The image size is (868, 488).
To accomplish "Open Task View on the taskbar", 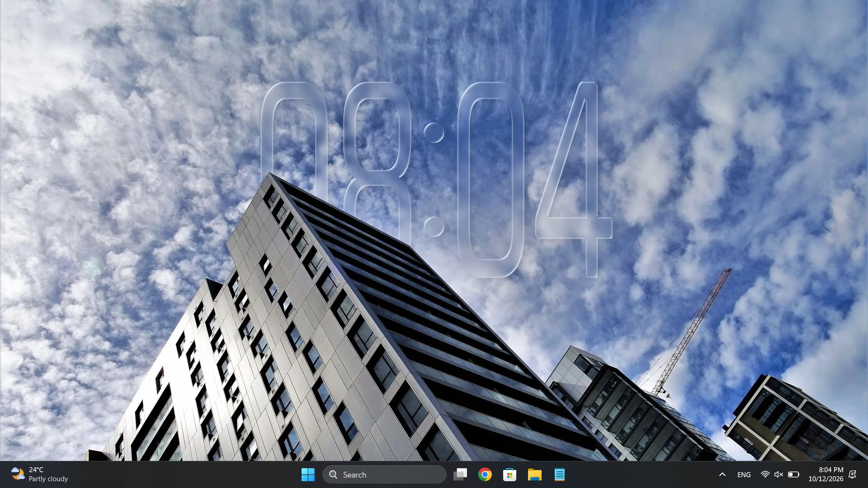I will 460,474.
